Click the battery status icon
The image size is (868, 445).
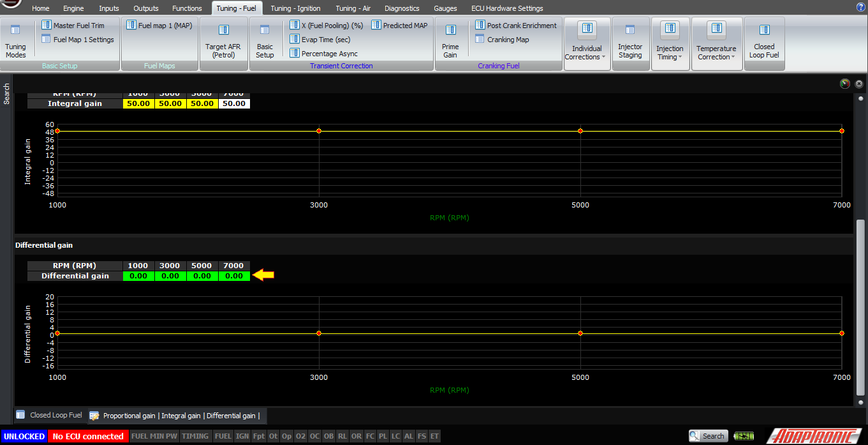[744, 436]
